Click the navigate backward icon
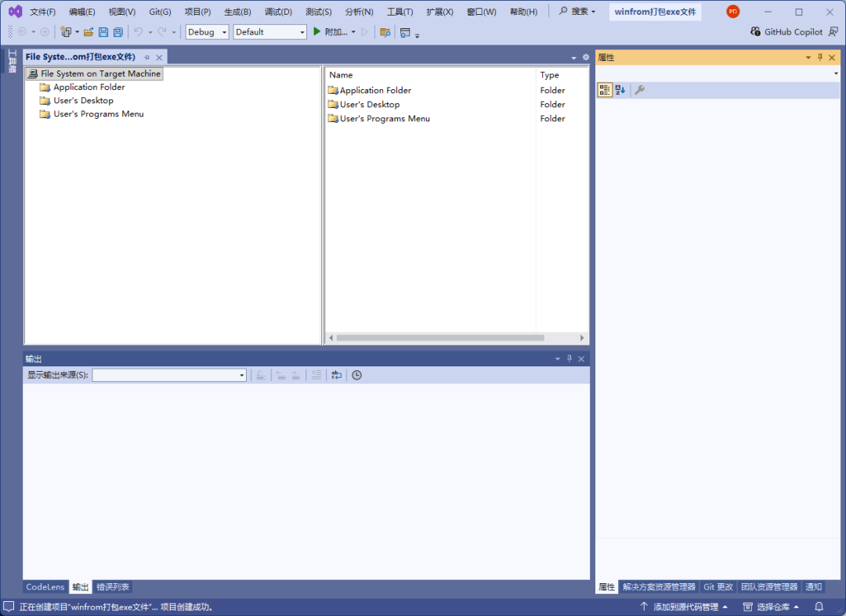Screen dimensions: 846x616 click(x=22, y=32)
